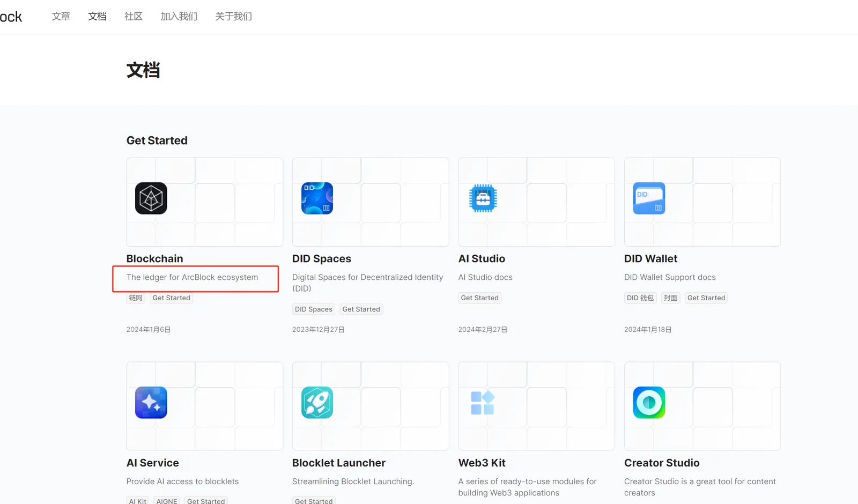This screenshot has width=858, height=504.
Task: Click the 封面 tag under DID Wallet
Action: pyautogui.click(x=671, y=298)
